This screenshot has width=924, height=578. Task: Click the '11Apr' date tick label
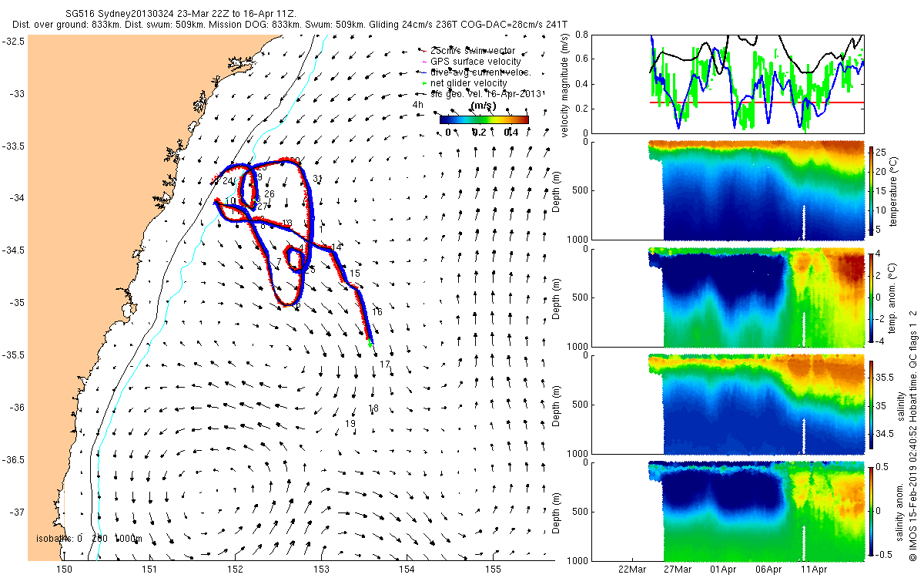coord(815,570)
